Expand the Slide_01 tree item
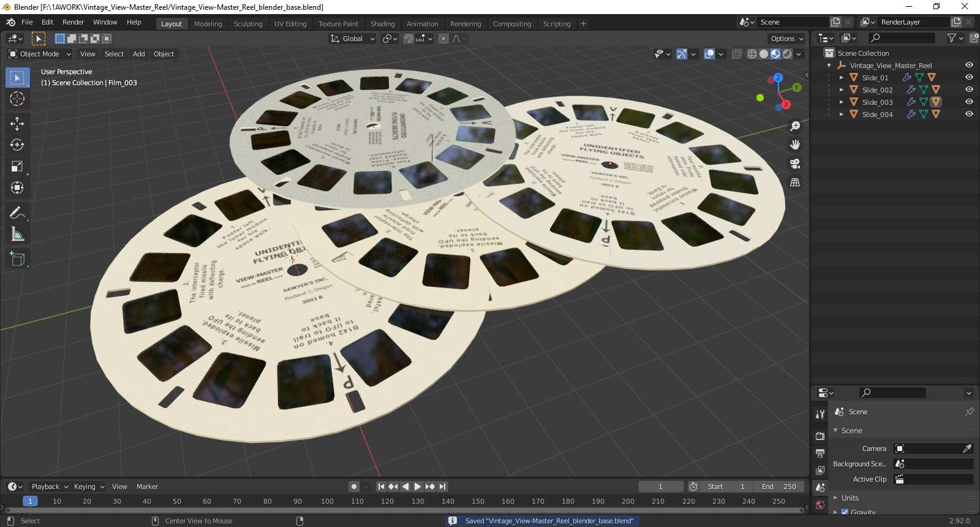 842,77
